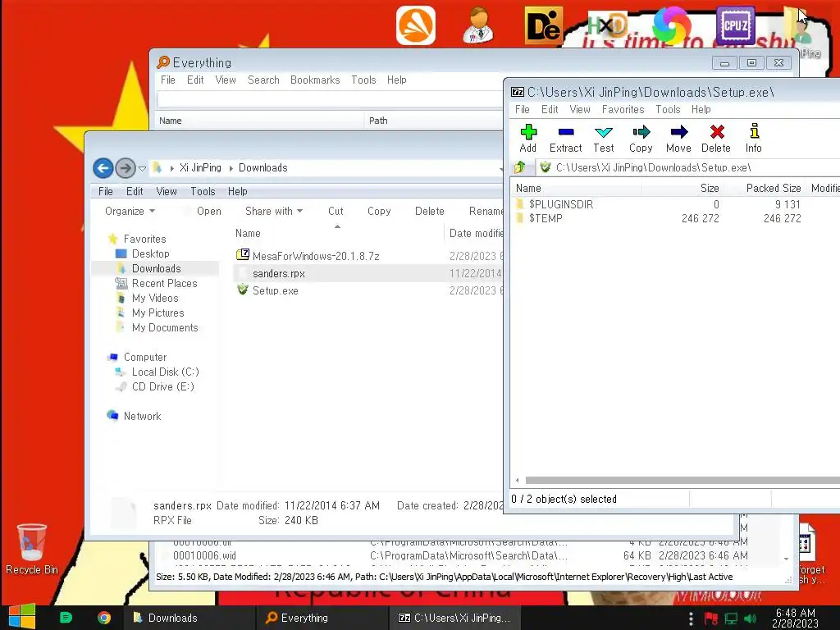The width and height of the screenshot is (840, 630).
Task: Select Network in navigation pane
Action: tap(142, 416)
